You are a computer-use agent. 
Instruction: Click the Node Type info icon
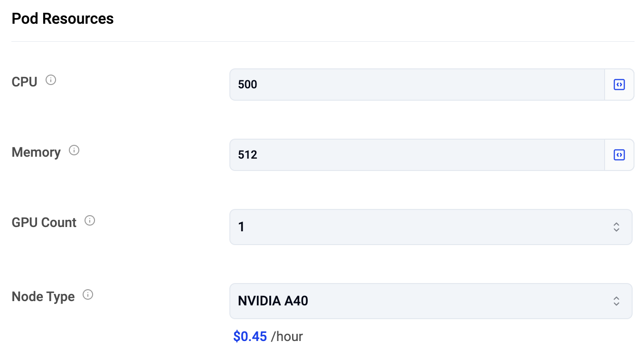pyautogui.click(x=88, y=295)
